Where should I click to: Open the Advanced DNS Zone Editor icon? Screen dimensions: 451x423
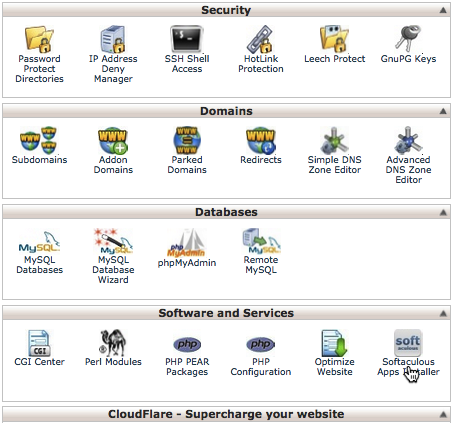(x=408, y=140)
